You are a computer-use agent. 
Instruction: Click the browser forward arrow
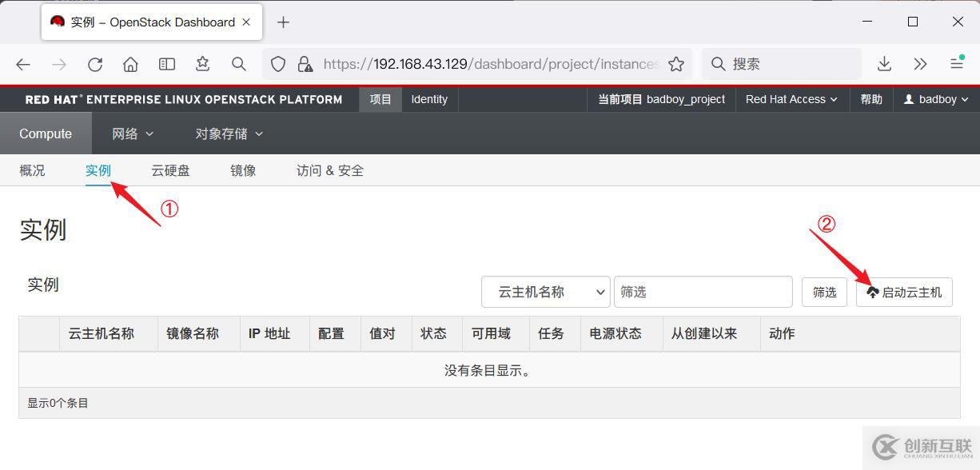tap(59, 65)
